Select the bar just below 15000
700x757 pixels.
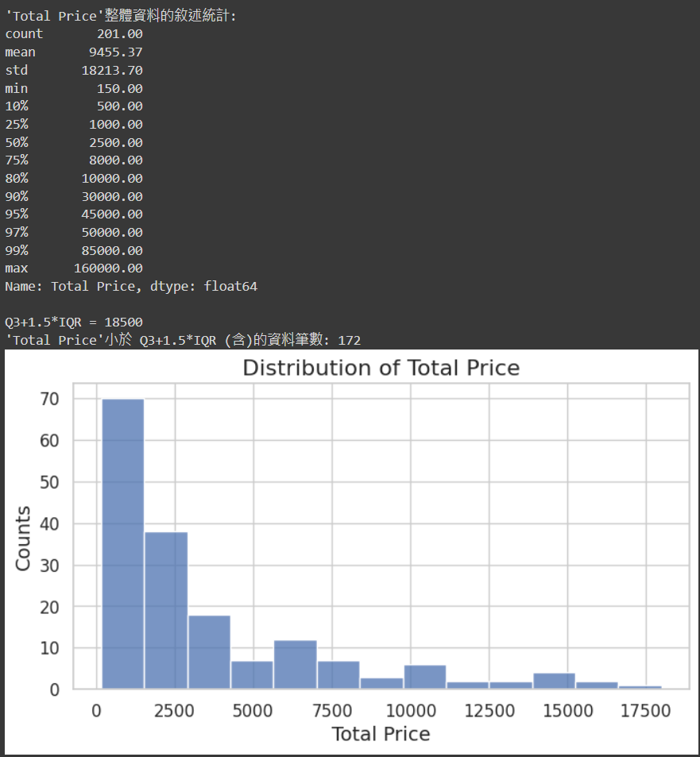pyautogui.click(x=555, y=681)
